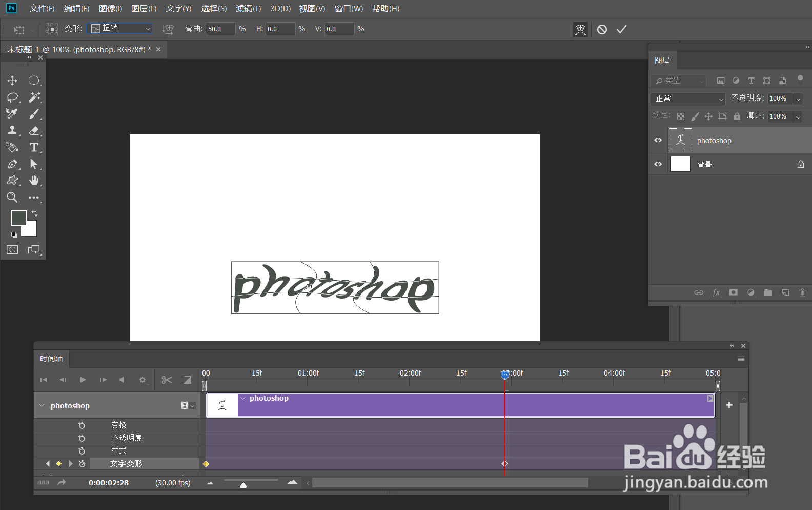Select the Lasso tool
This screenshot has width=812, height=510.
click(x=12, y=97)
